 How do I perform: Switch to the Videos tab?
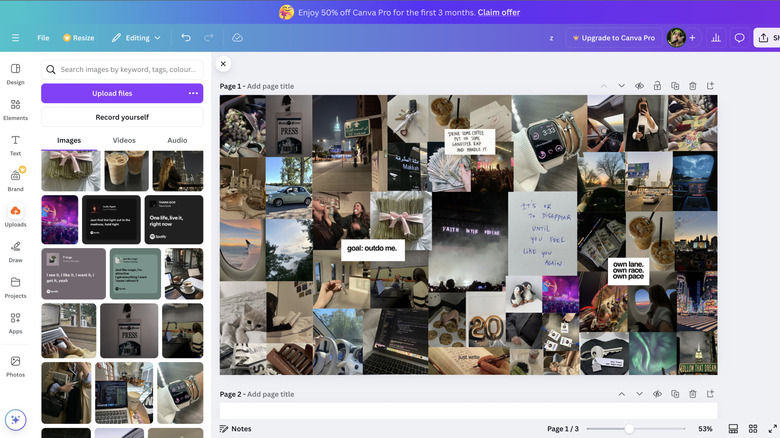point(124,140)
